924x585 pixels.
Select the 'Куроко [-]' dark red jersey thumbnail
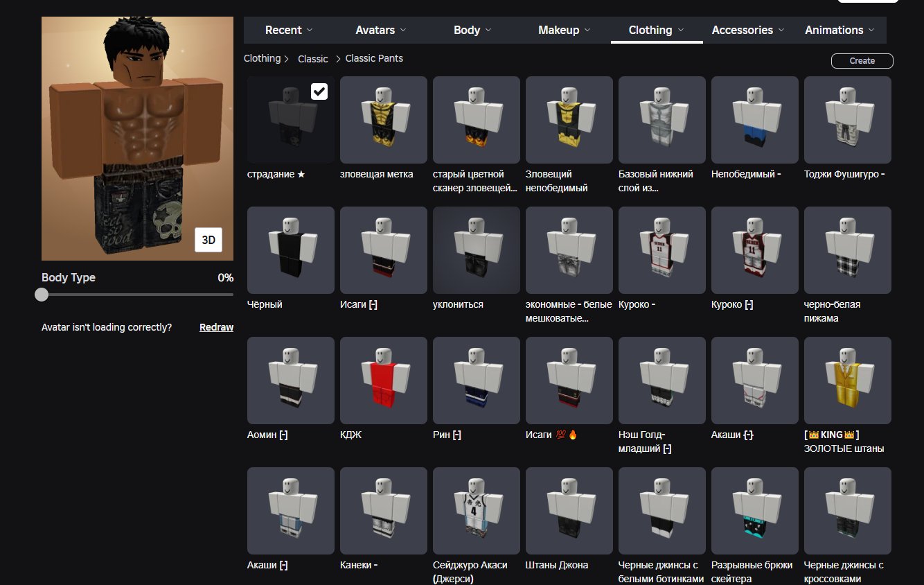click(x=755, y=250)
